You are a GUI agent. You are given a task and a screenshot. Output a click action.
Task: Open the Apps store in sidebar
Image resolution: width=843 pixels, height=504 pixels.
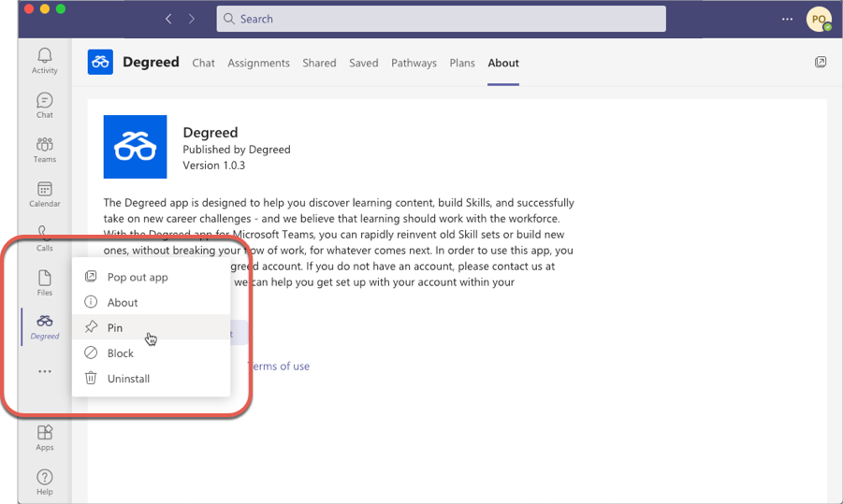[x=45, y=438]
